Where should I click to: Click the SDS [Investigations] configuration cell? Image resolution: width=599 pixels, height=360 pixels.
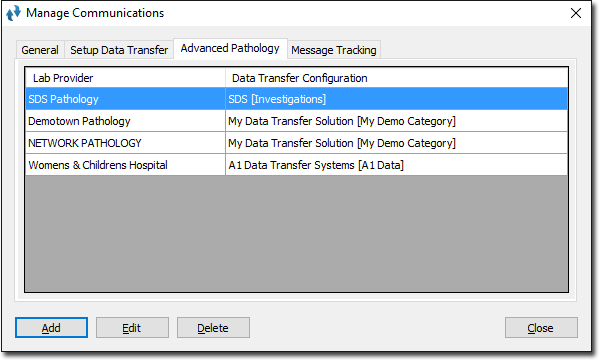397,99
